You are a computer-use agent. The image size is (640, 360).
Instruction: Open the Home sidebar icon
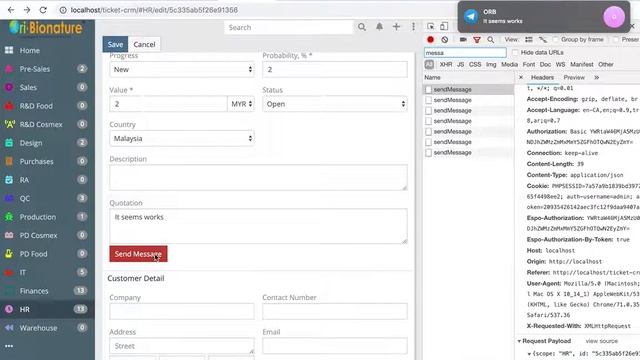[x=9, y=50]
